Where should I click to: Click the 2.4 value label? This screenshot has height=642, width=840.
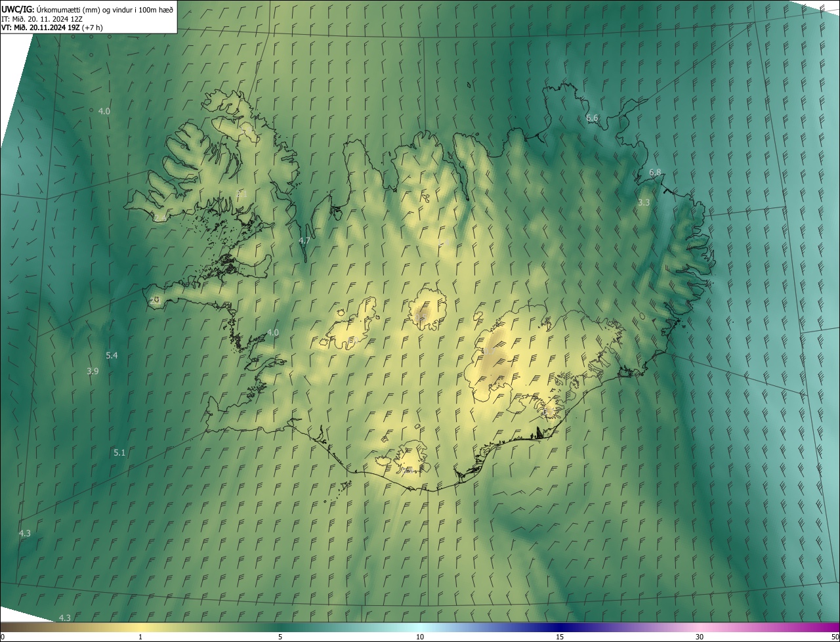click(160, 217)
